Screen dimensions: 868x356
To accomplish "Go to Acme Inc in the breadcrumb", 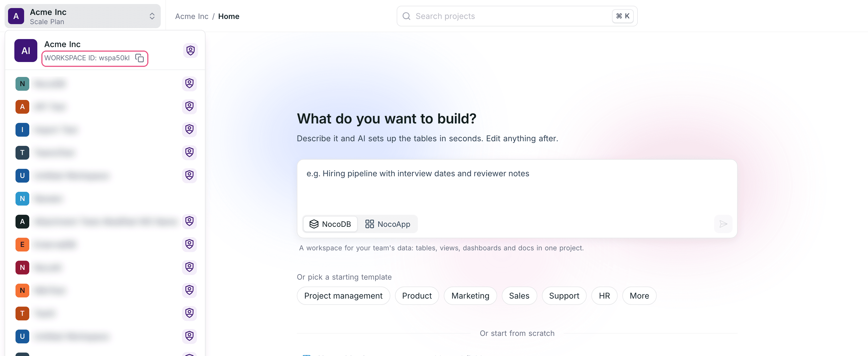I will (x=192, y=16).
